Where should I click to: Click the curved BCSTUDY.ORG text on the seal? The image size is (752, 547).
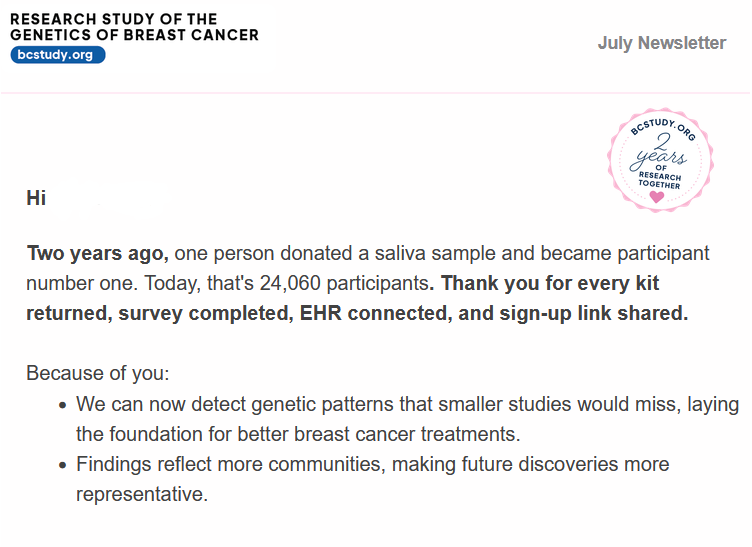(x=662, y=128)
